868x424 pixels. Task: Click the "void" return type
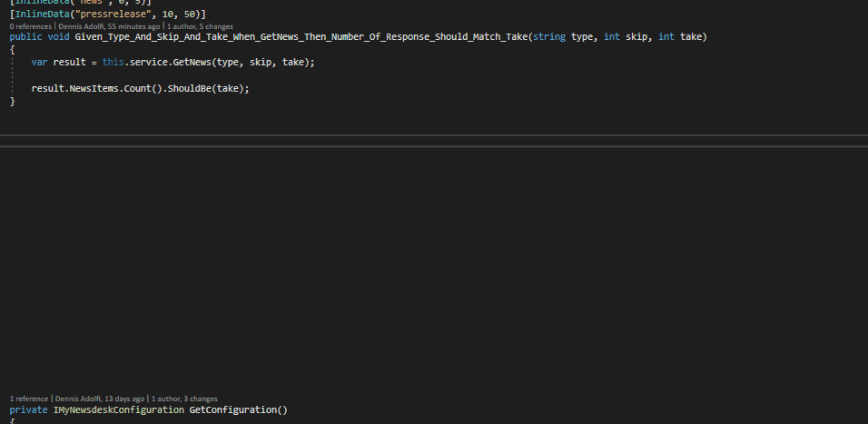pos(58,37)
